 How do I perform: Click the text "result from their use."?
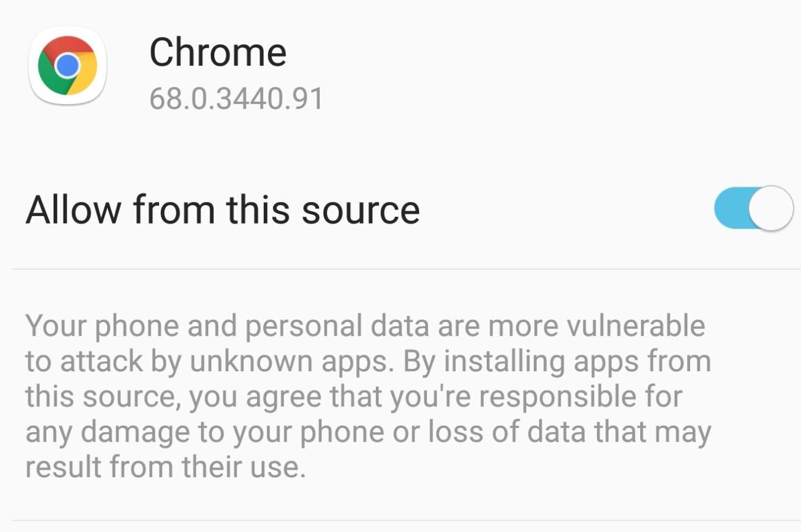165,467
